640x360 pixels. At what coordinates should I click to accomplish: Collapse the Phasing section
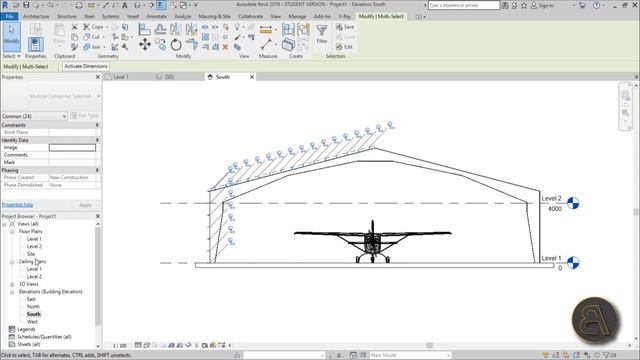pos(97,170)
